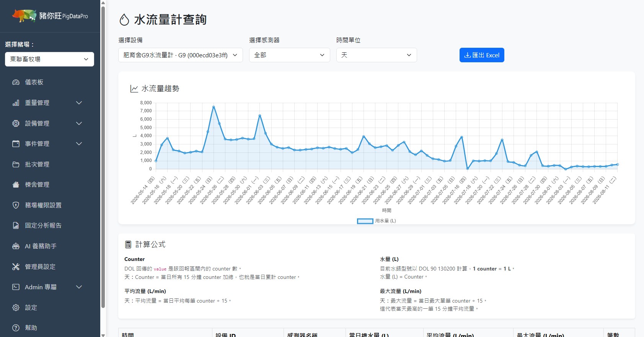This screenshot has height=337, width=644.
Task: Click the 批次管理 folder icon
Action: coord(16,164)
